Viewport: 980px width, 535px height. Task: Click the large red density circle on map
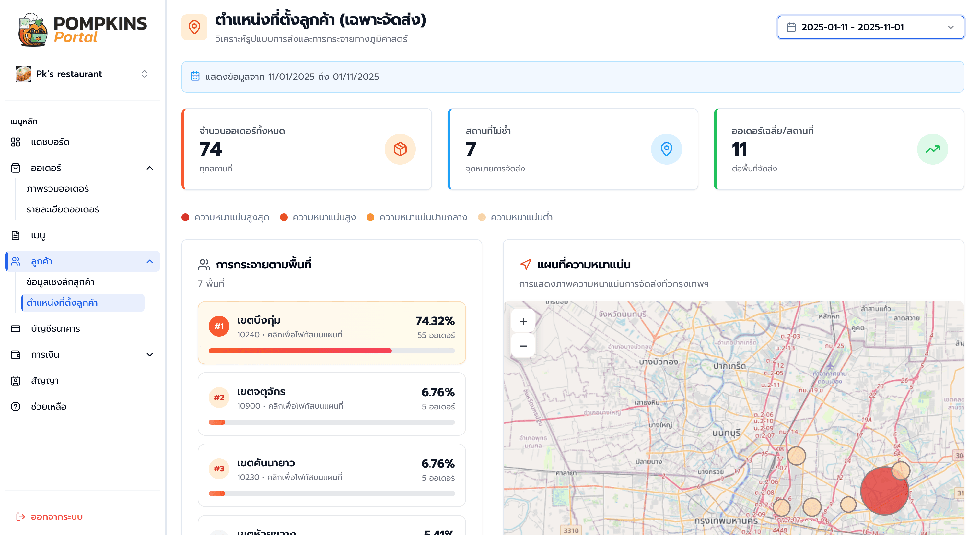[x=884, y=491]
